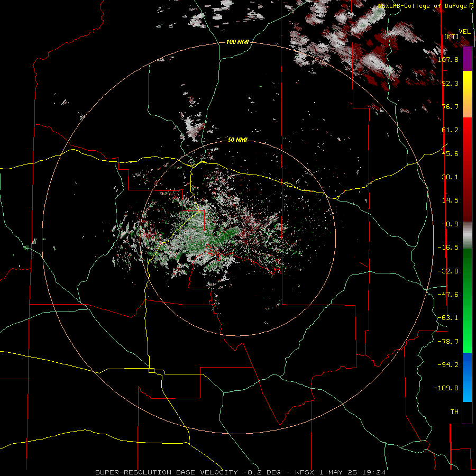Viewport: 476px width, 476px height.
Task: Select the -94.2 legend value
Action: (x=448, y=364)
